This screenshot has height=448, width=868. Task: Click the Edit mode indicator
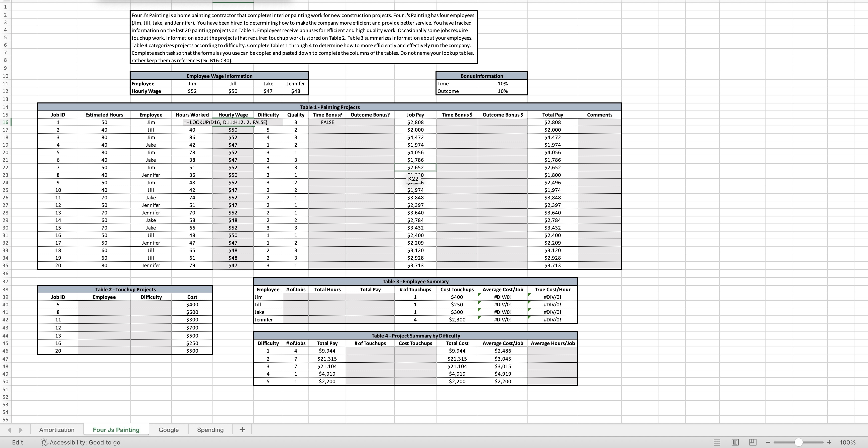tap(17, 442)
